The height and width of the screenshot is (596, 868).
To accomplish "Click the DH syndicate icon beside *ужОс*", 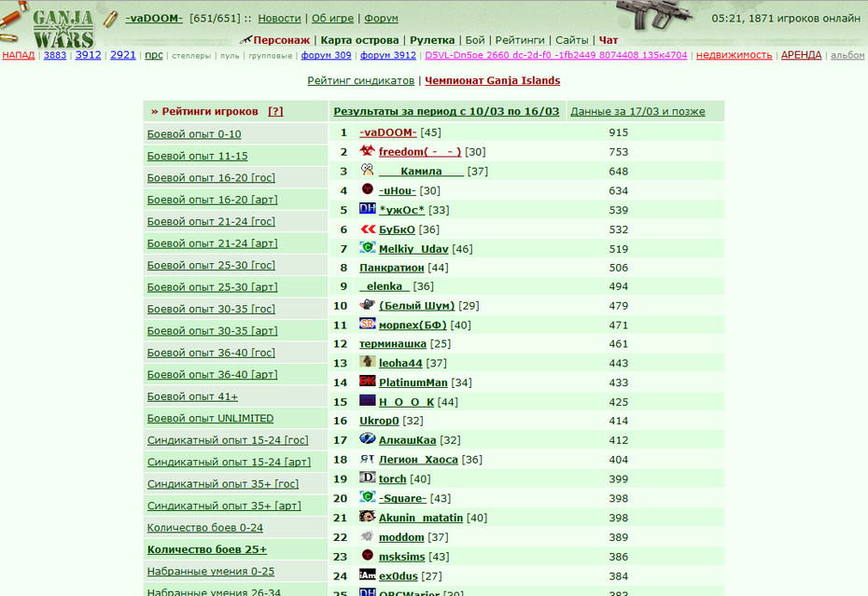I will [x=367, y=209].
